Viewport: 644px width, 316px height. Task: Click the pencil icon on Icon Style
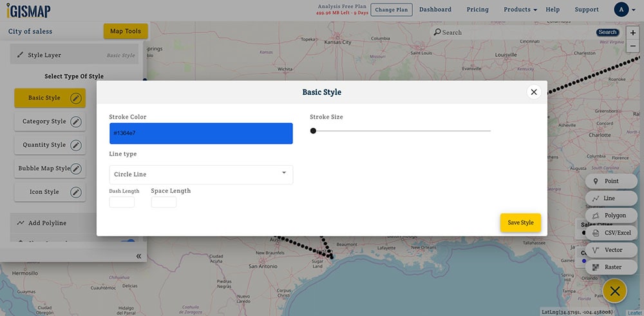click(x=75, y=192)
